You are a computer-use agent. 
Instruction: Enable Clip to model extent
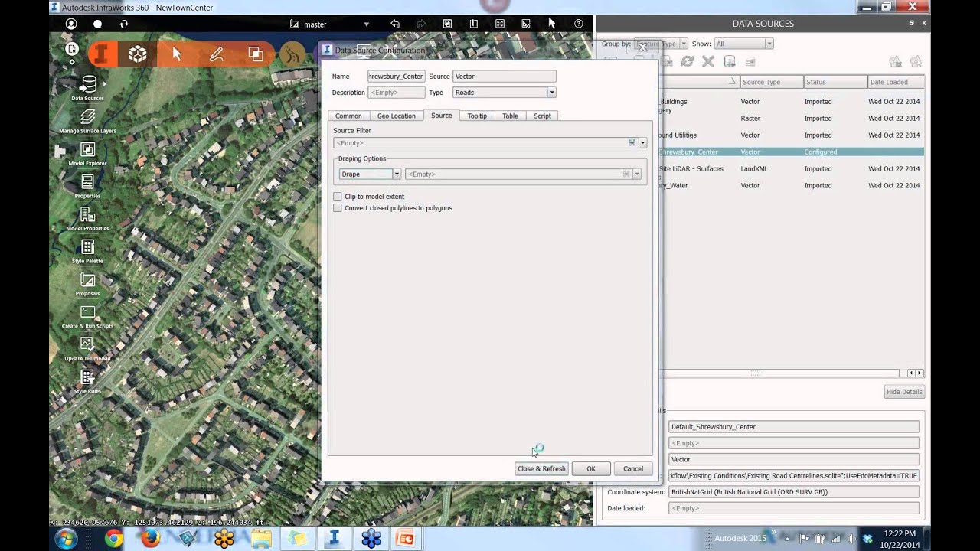tap(338, 196)
